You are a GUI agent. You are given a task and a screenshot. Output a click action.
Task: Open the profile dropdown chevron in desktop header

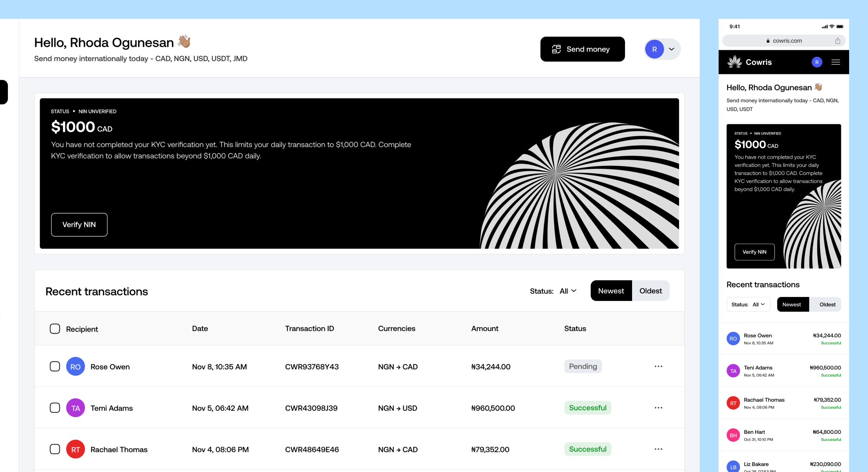(x=671, y=49)
